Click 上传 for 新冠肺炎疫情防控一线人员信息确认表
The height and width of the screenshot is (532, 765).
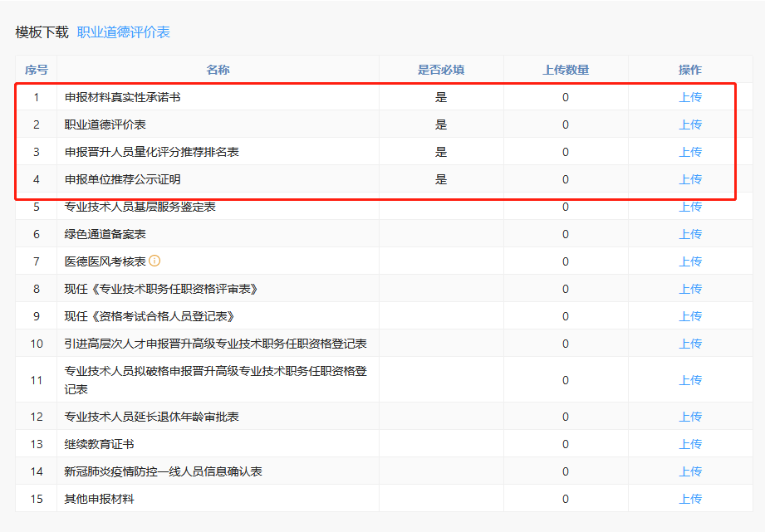coord(690,471)
